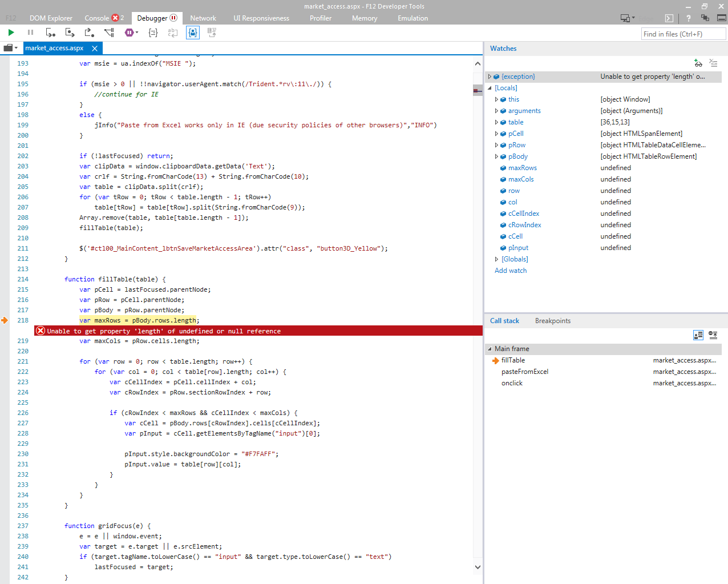Click the Step over debugger icon

(70, 33)
